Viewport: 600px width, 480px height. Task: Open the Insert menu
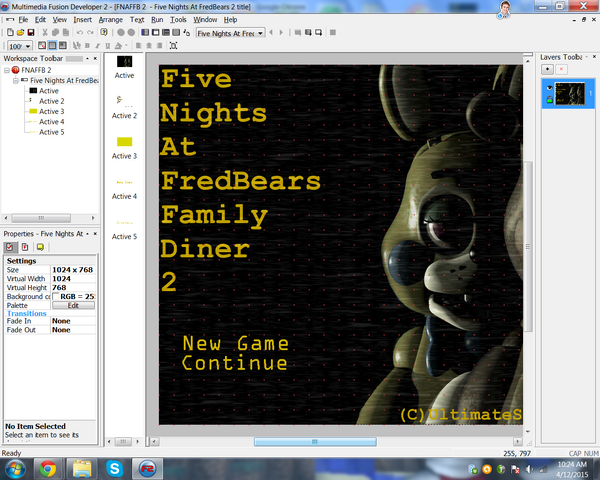[82, 20]
